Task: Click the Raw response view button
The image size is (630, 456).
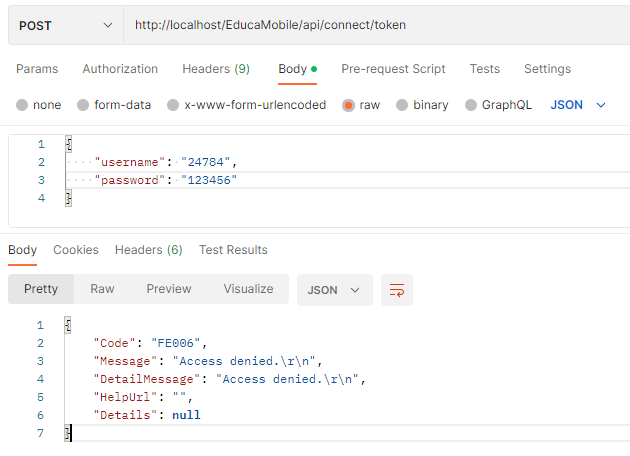Action: [102, 289]
